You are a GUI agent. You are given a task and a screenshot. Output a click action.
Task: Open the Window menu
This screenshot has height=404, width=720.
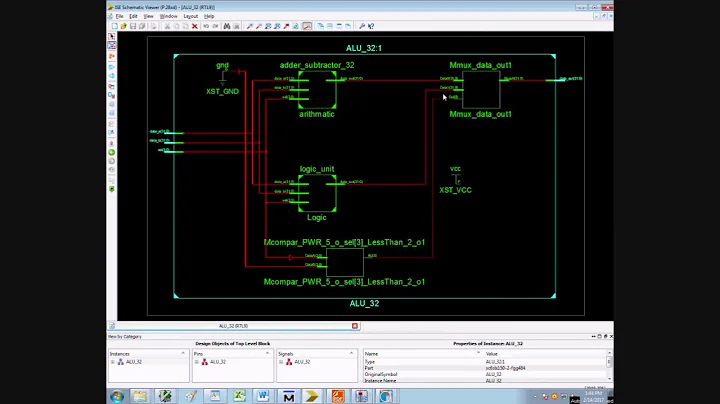[169, 16]
